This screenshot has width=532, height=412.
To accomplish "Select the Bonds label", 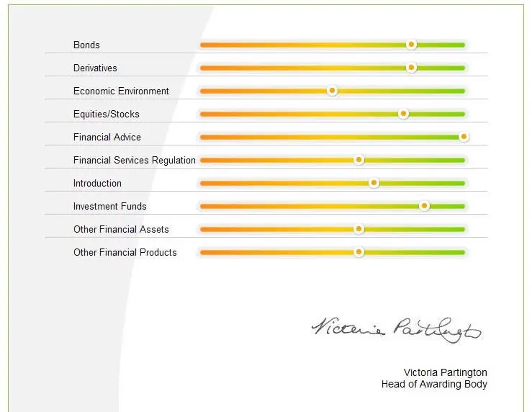I will (86, 45).
